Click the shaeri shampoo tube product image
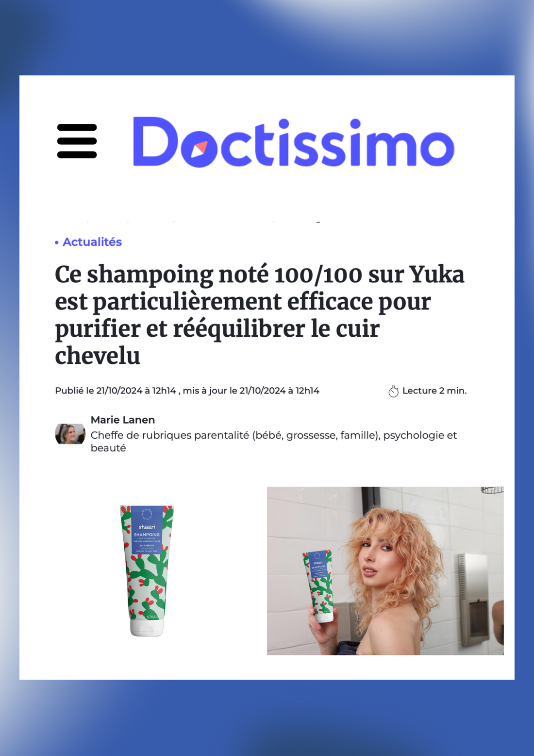Image resolution: width=534 pixels, height=756 pixels. pos(147,571)
